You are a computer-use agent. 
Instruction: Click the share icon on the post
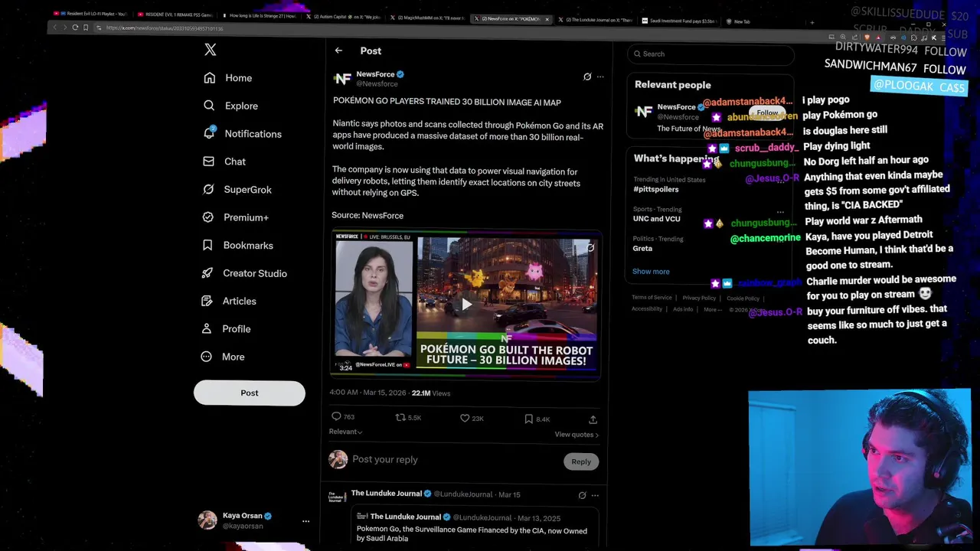(x=593, y=419)
